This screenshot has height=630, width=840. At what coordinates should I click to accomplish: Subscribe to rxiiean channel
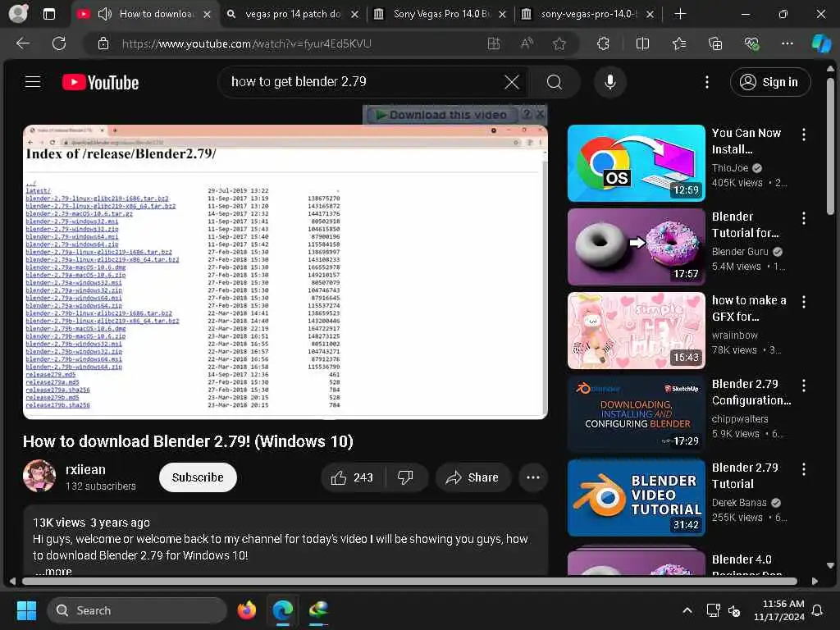[x=198, y=477]
